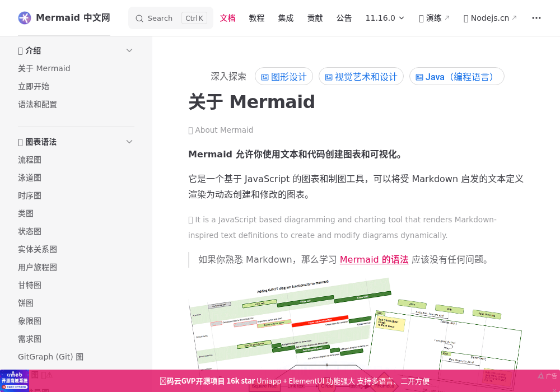Viewport: 560px width, 392px height.
Task: Open 甘特图 page in sidebar
Action: (30, 285)
